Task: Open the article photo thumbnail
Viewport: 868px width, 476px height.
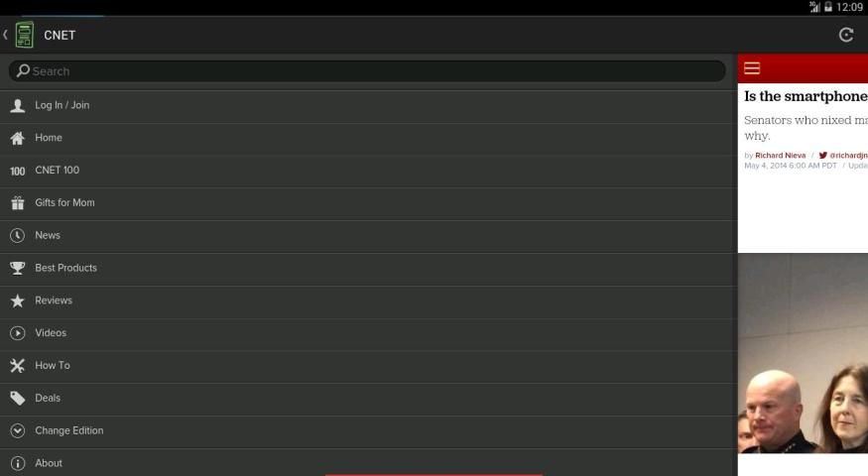Action: (x=803, y=353)
